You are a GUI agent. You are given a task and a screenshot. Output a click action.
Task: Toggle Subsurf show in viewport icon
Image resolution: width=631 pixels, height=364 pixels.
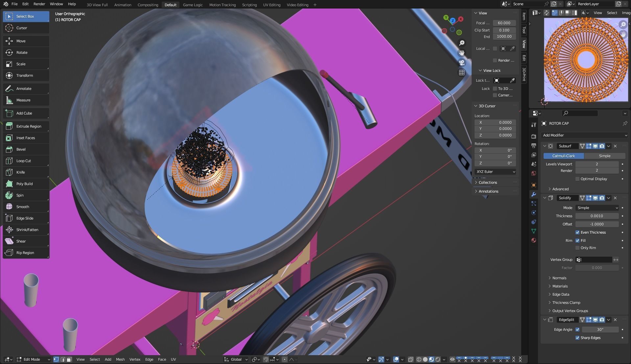(x=595, y=146)
